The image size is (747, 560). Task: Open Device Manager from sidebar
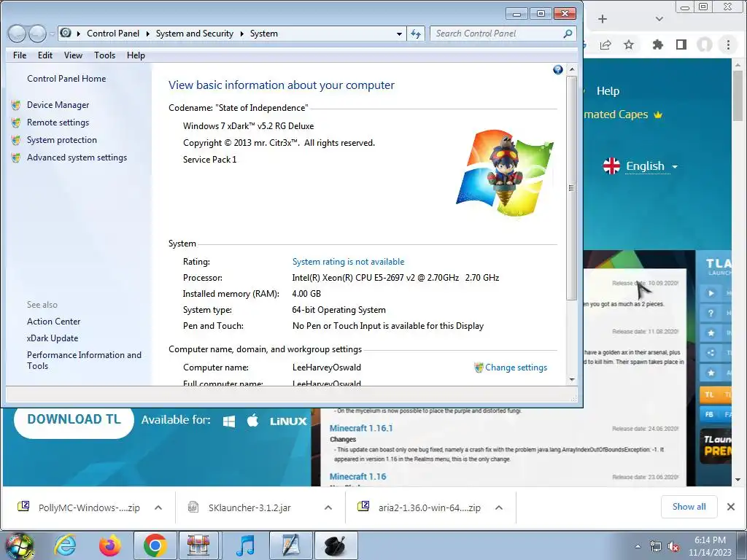click(x=58, y=105)
